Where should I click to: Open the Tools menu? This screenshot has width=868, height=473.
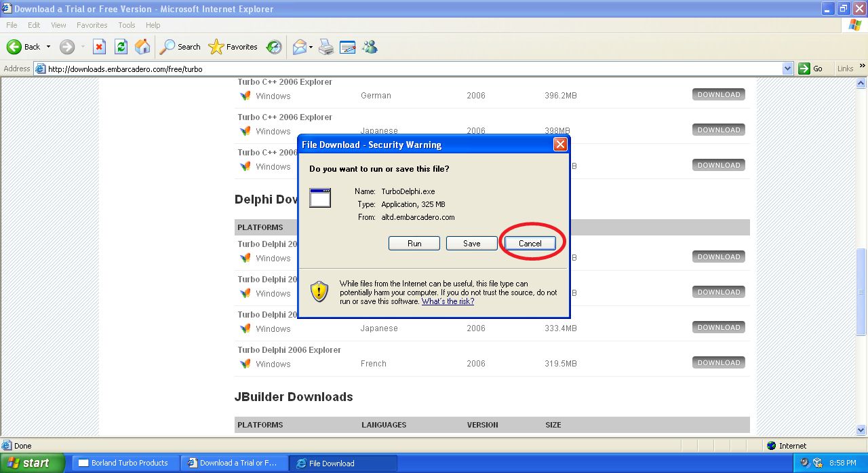tap(127, 25)
